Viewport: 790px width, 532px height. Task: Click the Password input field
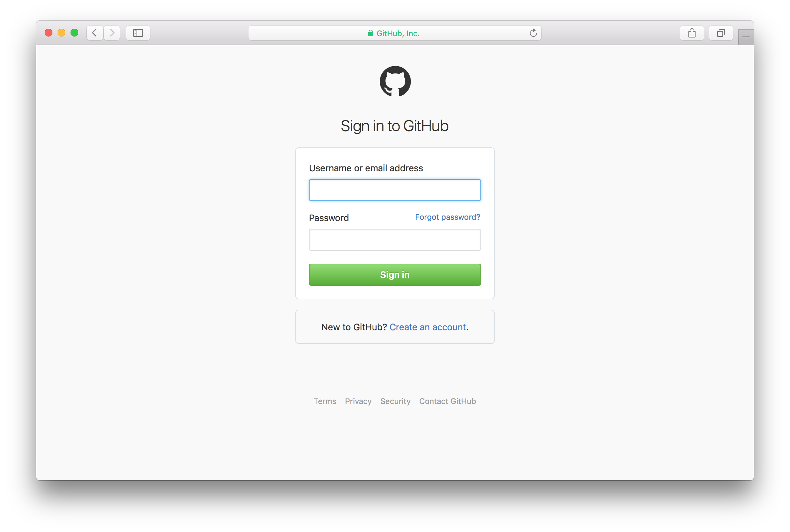394,239
